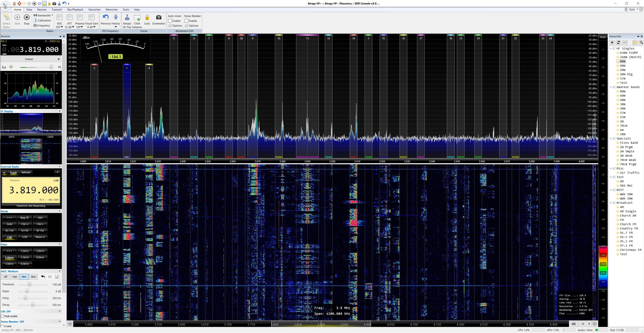This screenshot has width=644, height=333.
Task: Enable the ribbon Noise Blanker checkbox
Action: pos(186,21)
